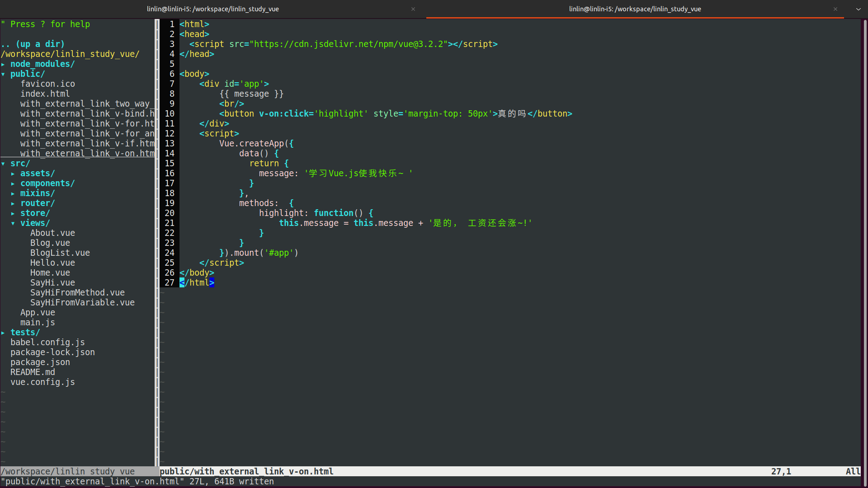868x488 pixels.
Task: Close the first terminal tab
Action: 413,9
